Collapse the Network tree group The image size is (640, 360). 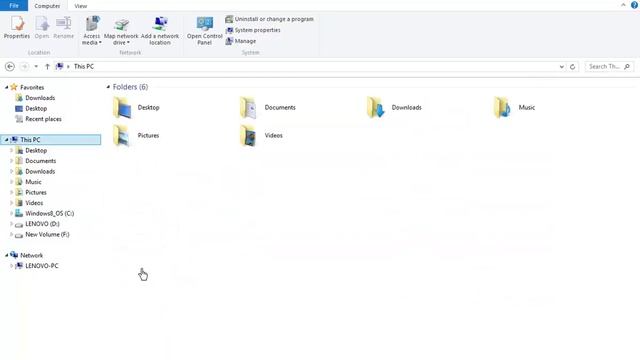pos(7,255)
